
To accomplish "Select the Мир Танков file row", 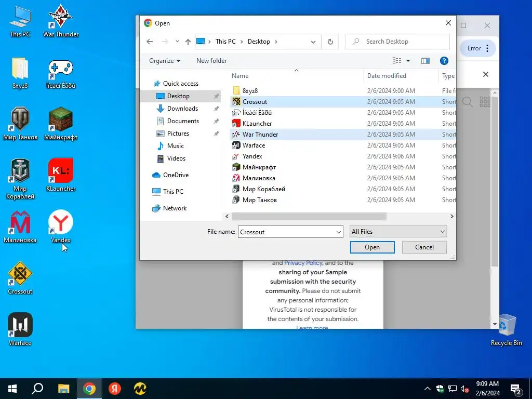I will click(x=343, y=200).
